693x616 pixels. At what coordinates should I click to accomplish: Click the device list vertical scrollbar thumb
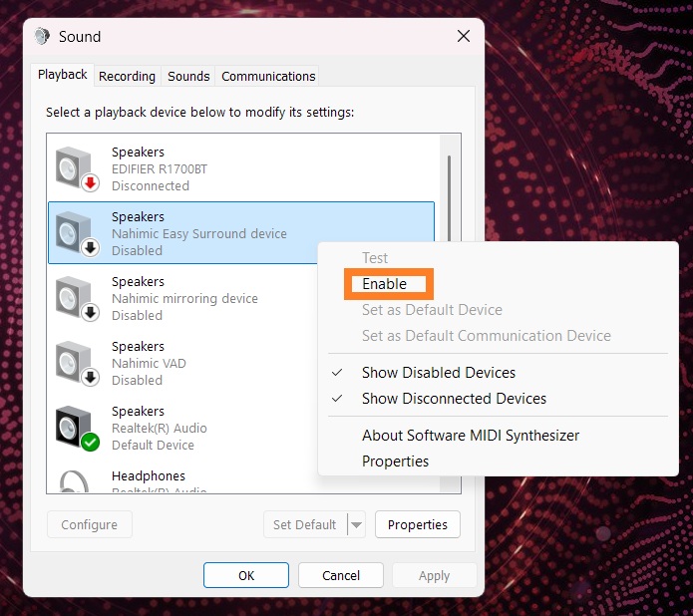(449, 198)
